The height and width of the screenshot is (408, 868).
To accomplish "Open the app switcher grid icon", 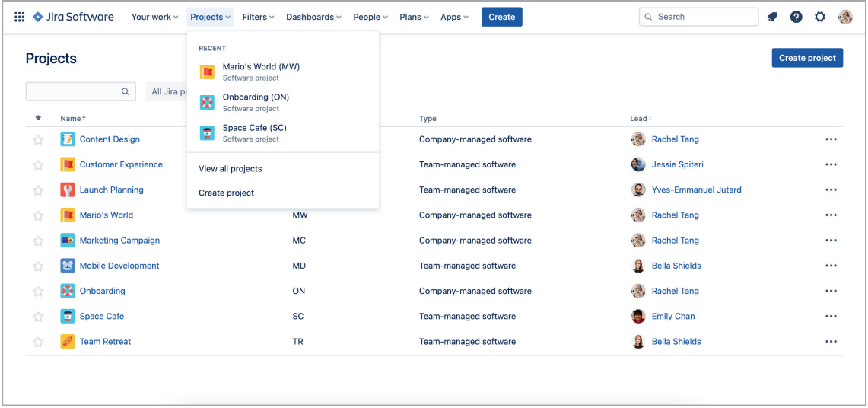I will 19,17.
